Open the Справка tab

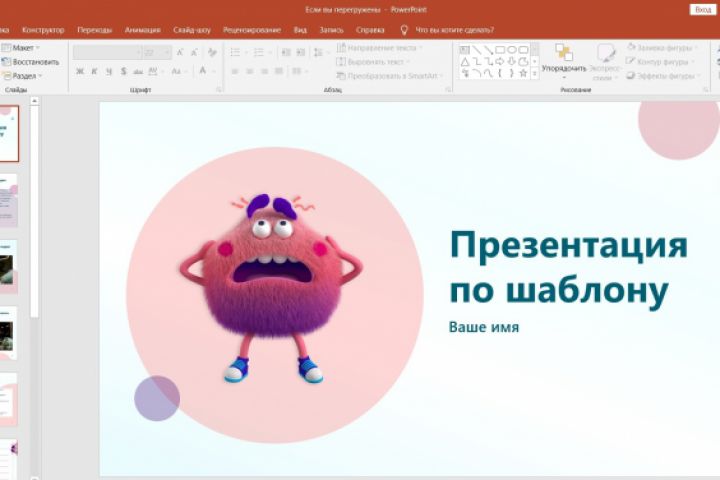tap(370, 30)
